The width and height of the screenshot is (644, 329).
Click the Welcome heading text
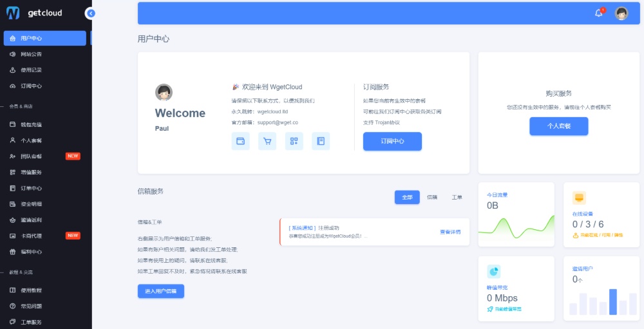[180, 113]
